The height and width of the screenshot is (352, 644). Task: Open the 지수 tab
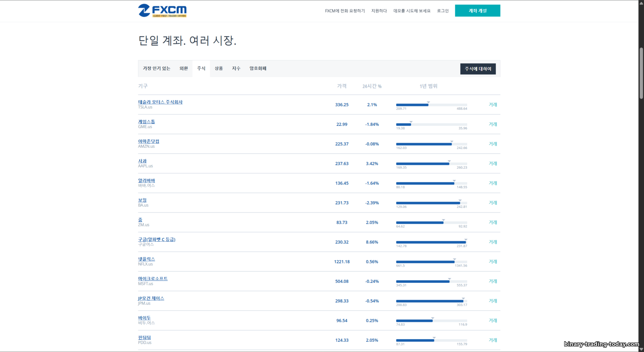tap(236, 68)
